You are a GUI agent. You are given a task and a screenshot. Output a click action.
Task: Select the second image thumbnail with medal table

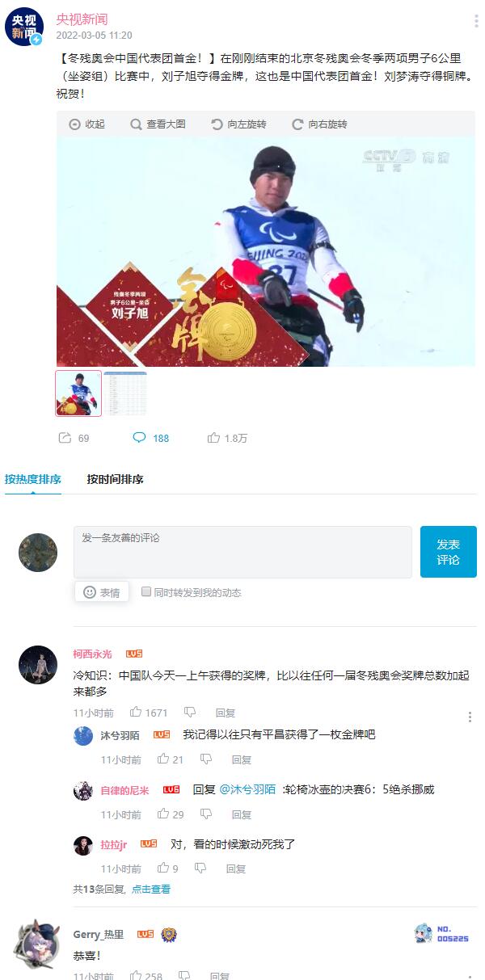click(125, 393)
